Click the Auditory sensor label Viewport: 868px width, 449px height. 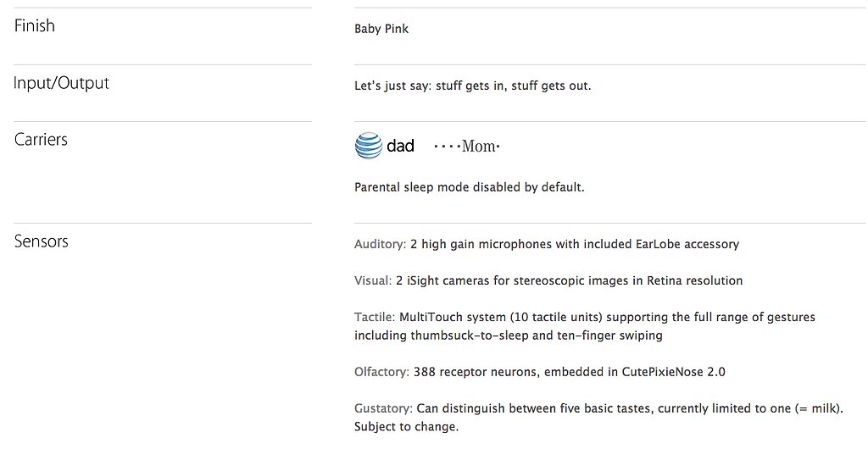pos(381,244)
